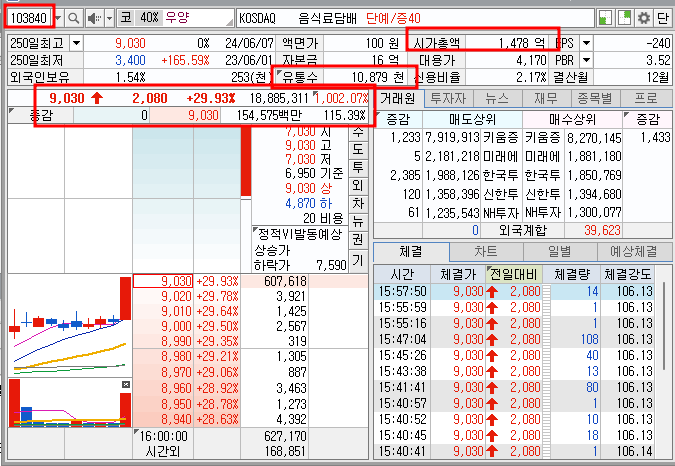Image resolution: width=675 pixels, height=466 pixels.
Task: Open dropdown arrow next to speaker icon
Action: click(109, 18)
